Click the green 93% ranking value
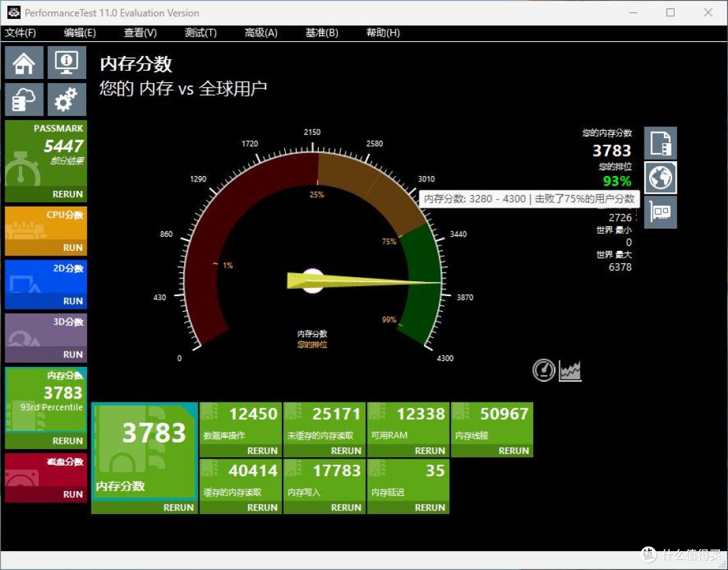This screenshot has height=570, width=728. click(x=617, y=181)
